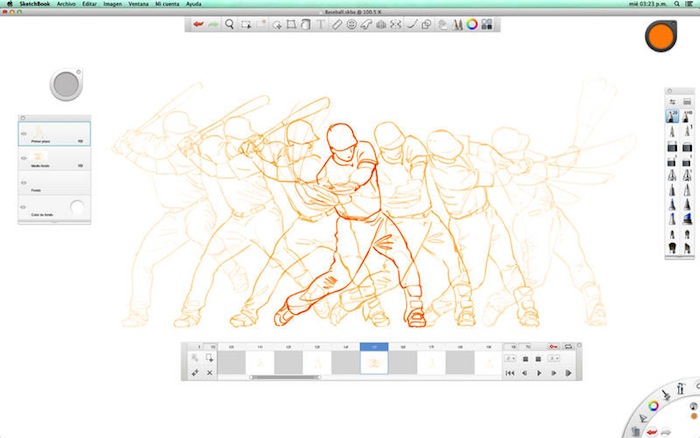This screenshot has height=438, width=700.
Task: Select the Zoom magnifier tool
Action: pos(230,24)
